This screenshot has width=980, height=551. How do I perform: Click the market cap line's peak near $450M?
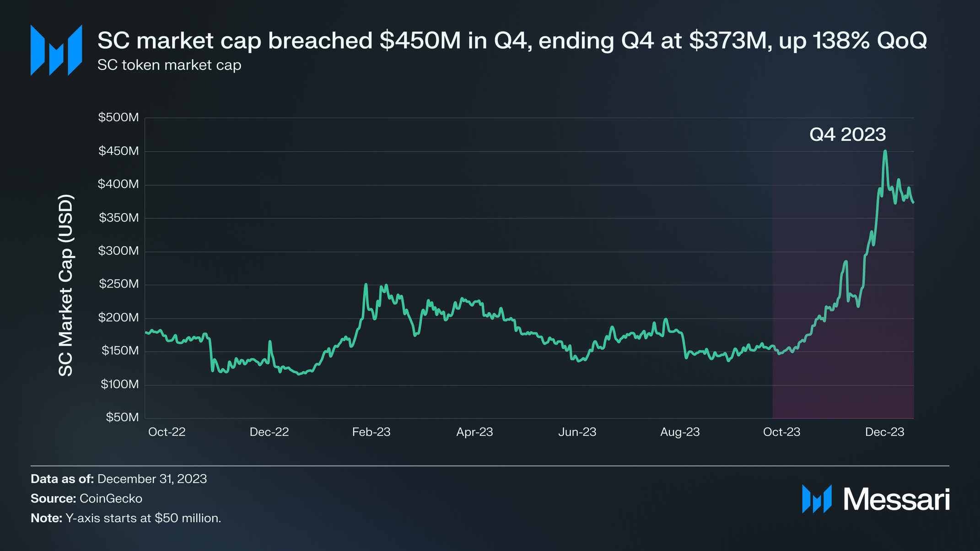point(885,151)
